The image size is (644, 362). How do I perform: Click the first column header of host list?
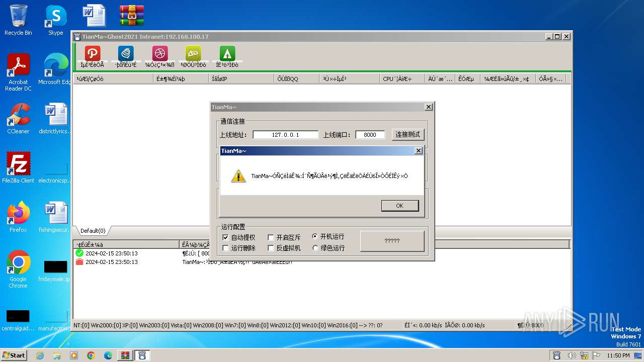(113, 79)
